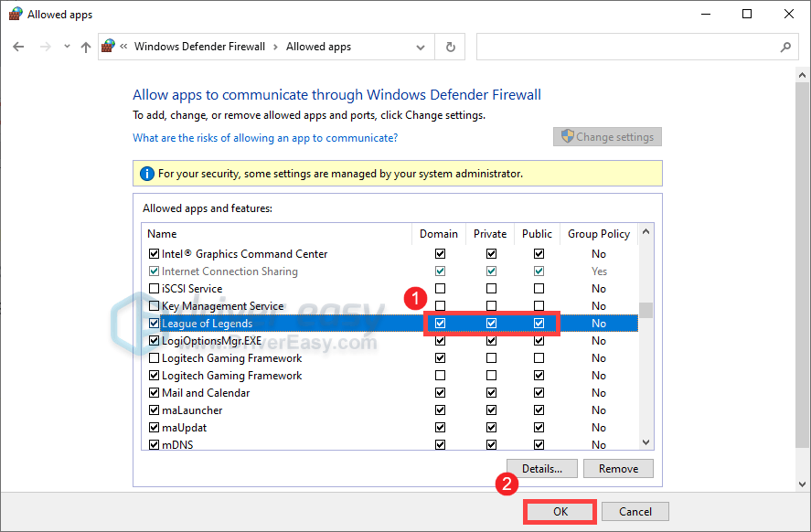This screenshot has height=532, width=811.
Task: Expand the address bar history dropdown
Action: (x=421, y=47)
